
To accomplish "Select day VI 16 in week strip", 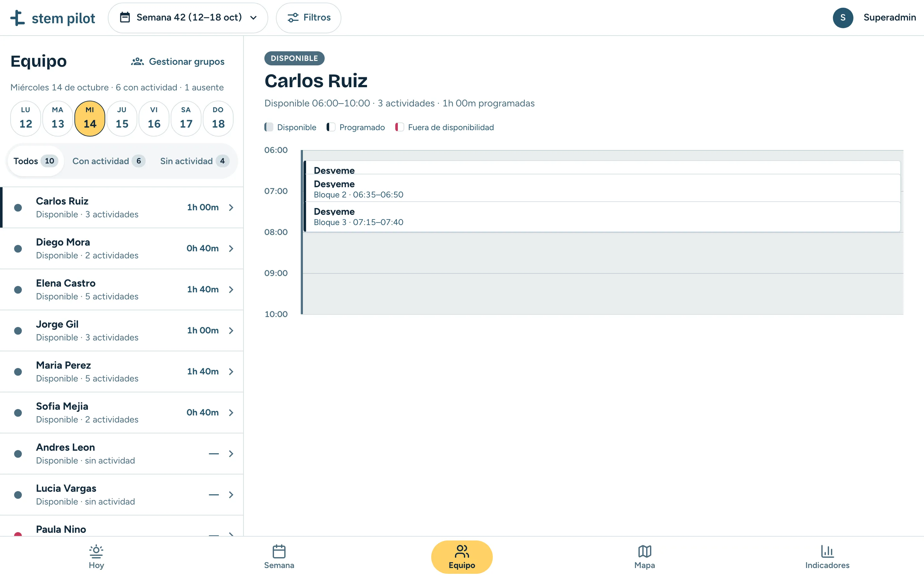I will coord(154,118).
